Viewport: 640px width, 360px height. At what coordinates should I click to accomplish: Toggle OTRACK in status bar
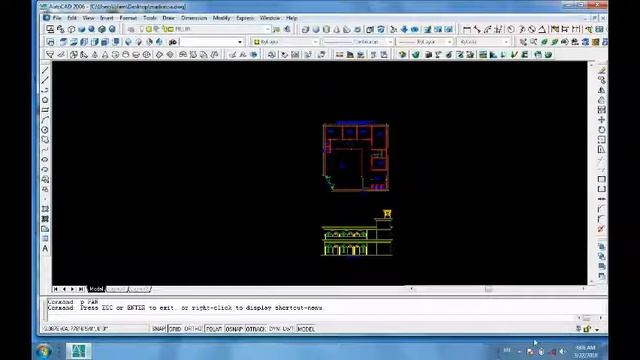[x=256, y=329]
